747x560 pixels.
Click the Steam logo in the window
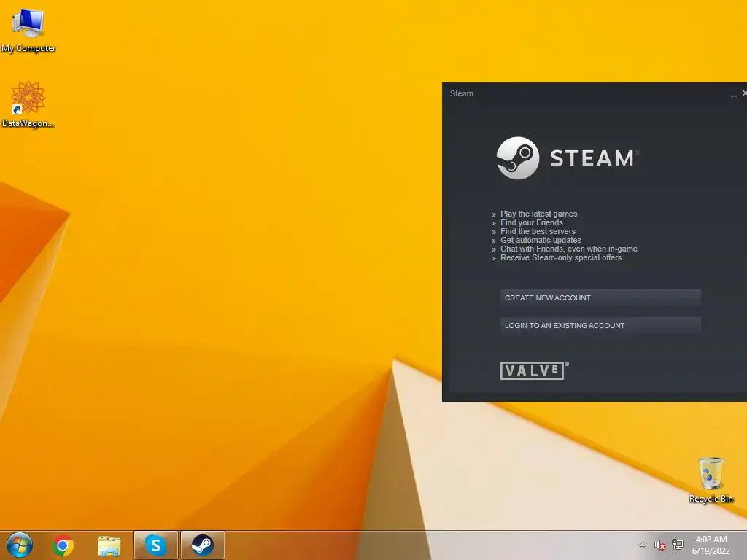point(567,158)
